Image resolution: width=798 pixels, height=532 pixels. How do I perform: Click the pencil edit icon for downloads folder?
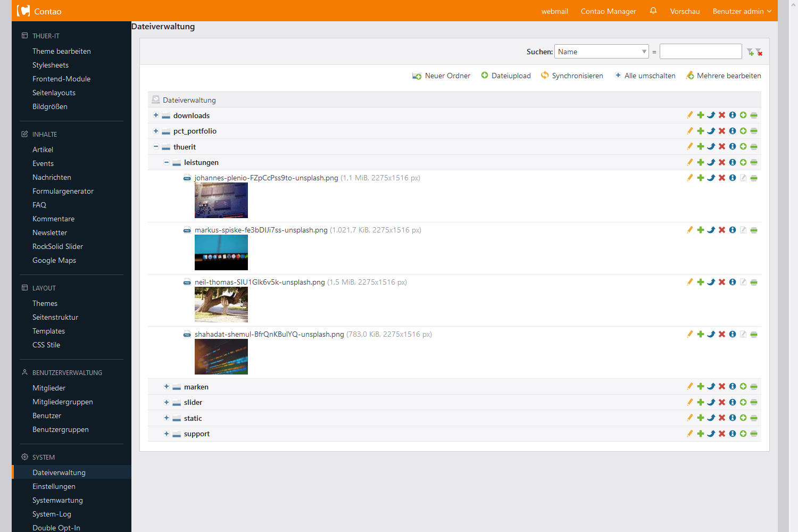pyautogui.click(x=690, y=115)
